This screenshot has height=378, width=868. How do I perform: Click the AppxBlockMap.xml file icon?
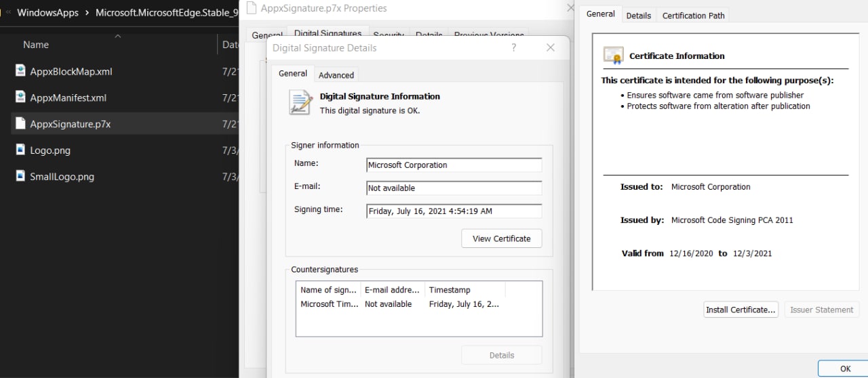pyautogui.click(x=20, y=71)
